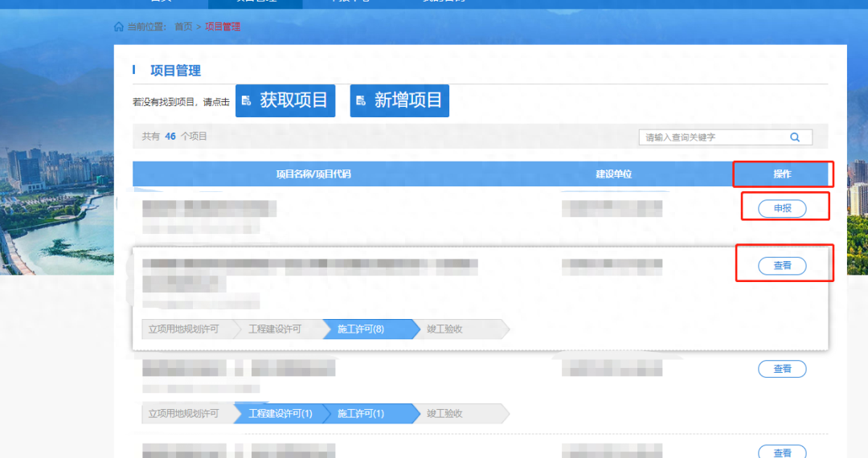Click the bottommost 查看 button

pyautogui.click(x=782, y=452)
